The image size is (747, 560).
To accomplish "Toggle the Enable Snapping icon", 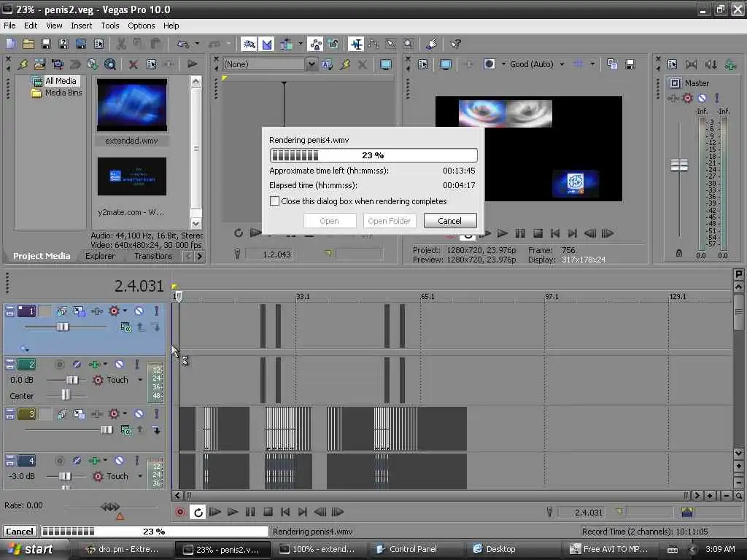I will [x=249, y=44].
